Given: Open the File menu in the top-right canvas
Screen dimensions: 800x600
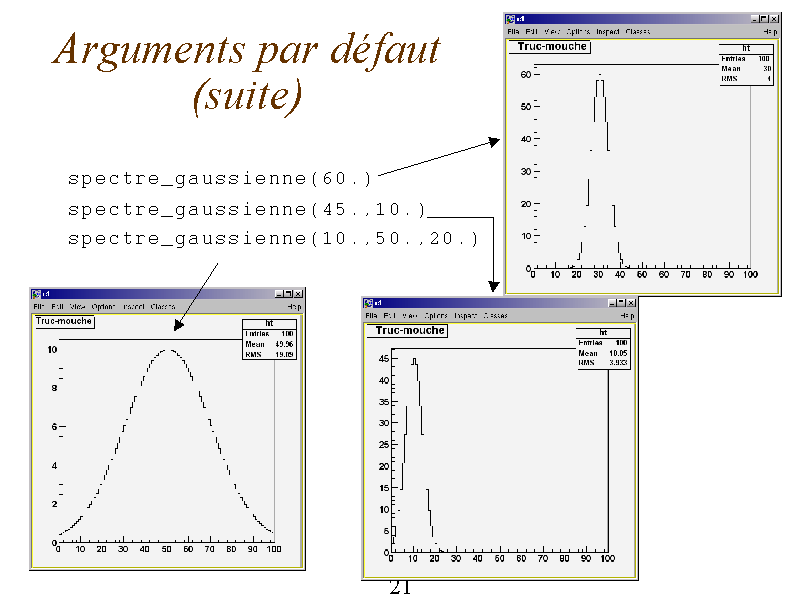Looking at the screenshot, I should point(513,32).
